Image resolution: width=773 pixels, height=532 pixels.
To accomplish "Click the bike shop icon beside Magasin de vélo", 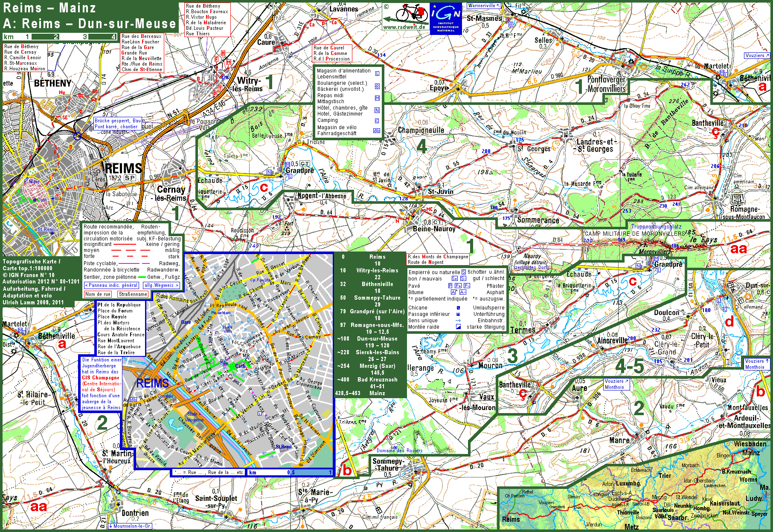I will click(377, 131).
